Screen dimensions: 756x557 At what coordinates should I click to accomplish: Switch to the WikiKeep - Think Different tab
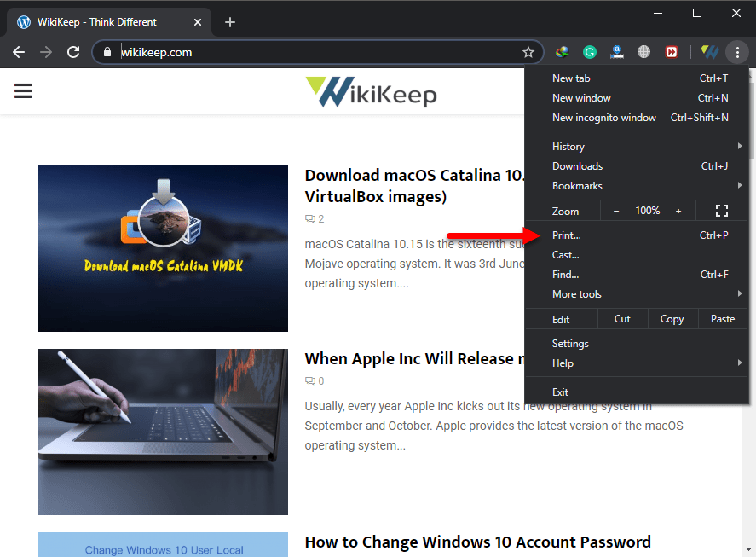109,22
